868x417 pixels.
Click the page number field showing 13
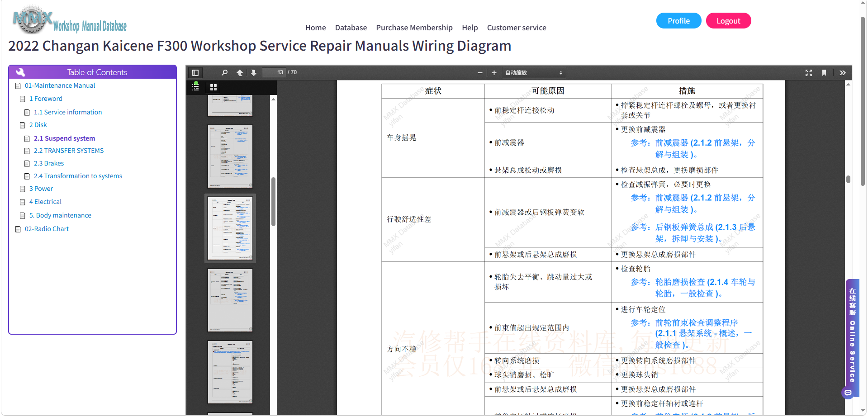(274, 72)
